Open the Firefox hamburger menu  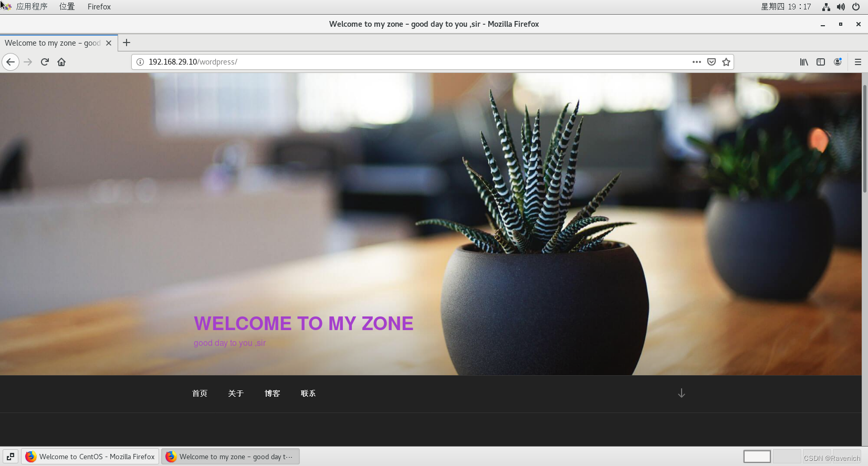coord(858,62)
